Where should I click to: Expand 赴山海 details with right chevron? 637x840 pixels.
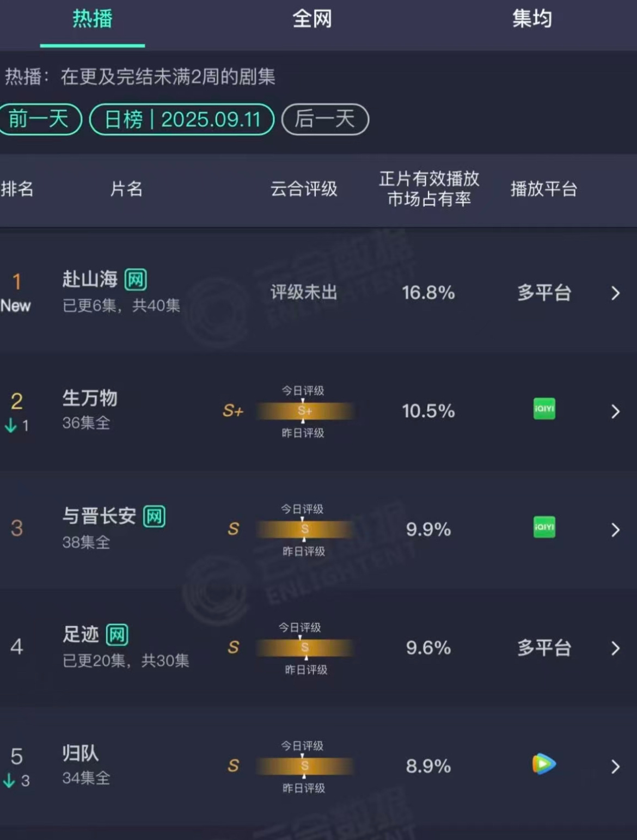pyautogui.click(x=615, y=293)
